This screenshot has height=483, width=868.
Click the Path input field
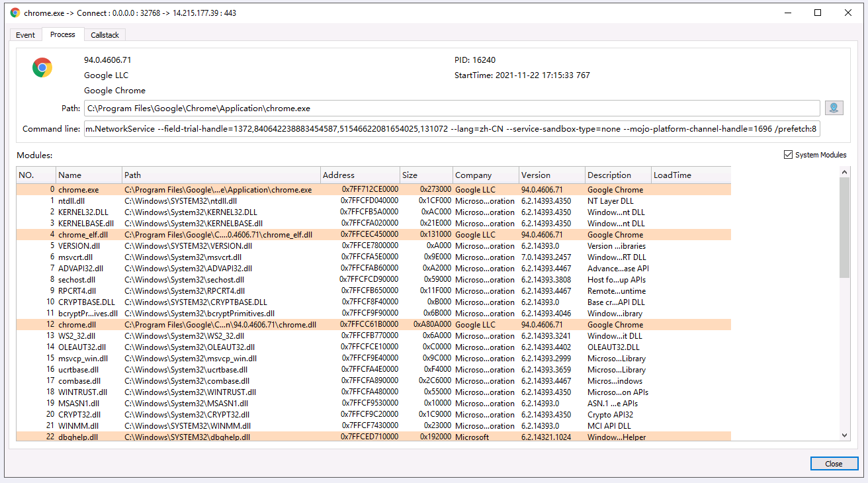(452, 108)
